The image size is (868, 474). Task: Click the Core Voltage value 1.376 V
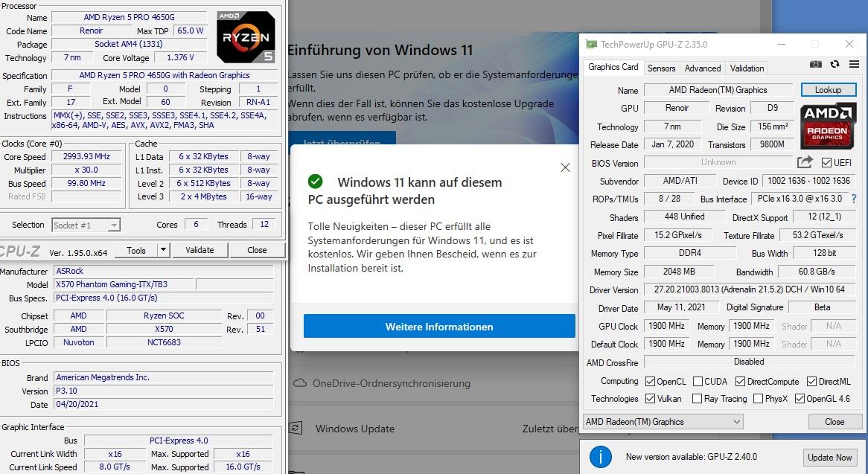[x=180, y=57]
